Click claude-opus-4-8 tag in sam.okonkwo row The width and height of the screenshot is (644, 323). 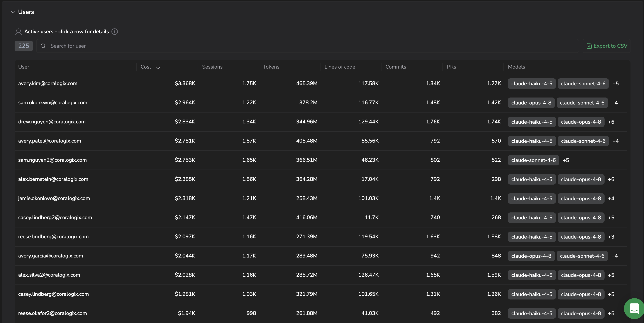click(x=531, y=103)
